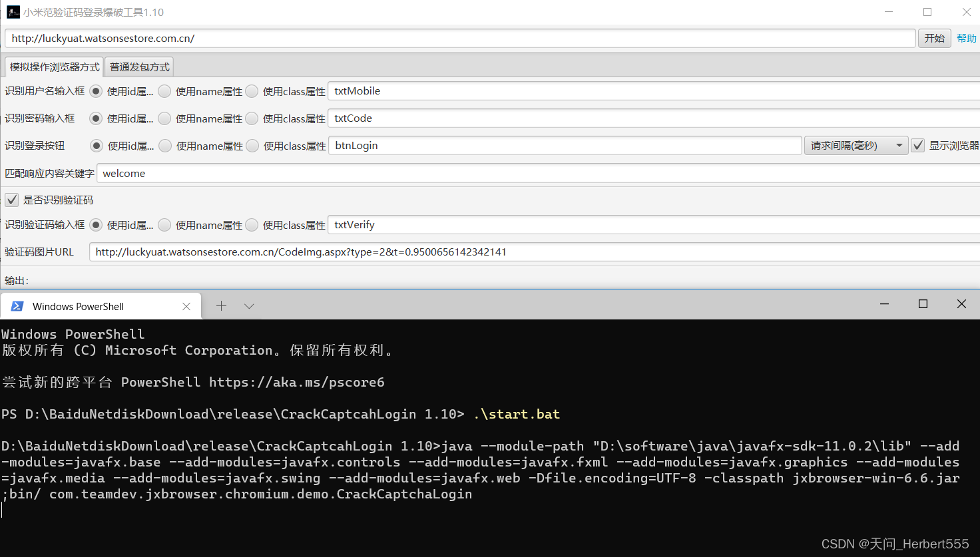Image resolution: width=980 pixels, height=557 pixels.
Task: Click the btnLogin button identifier field
Action: coord(565,146)
